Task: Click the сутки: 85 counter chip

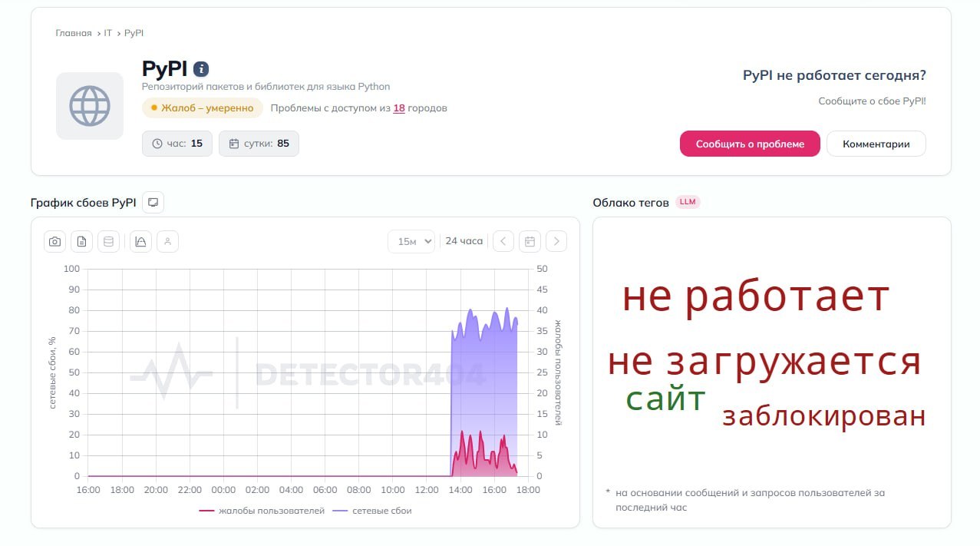Action: pyautogui.click(x=259, y=144)
